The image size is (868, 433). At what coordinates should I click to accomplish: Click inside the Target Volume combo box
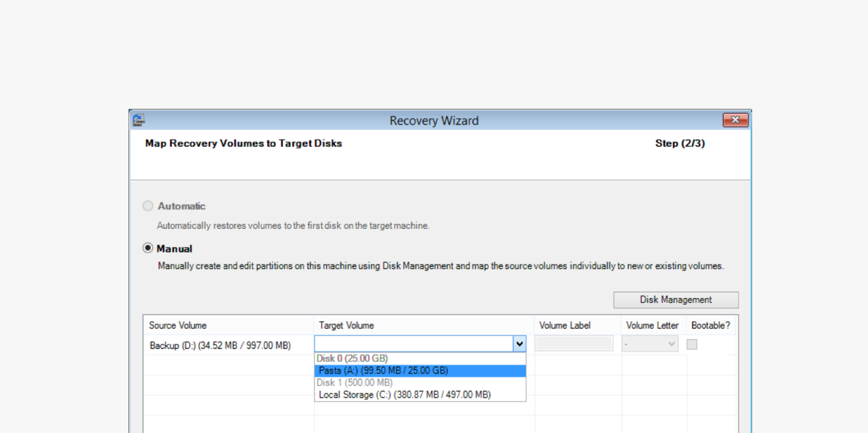click(x=413, y=344)
